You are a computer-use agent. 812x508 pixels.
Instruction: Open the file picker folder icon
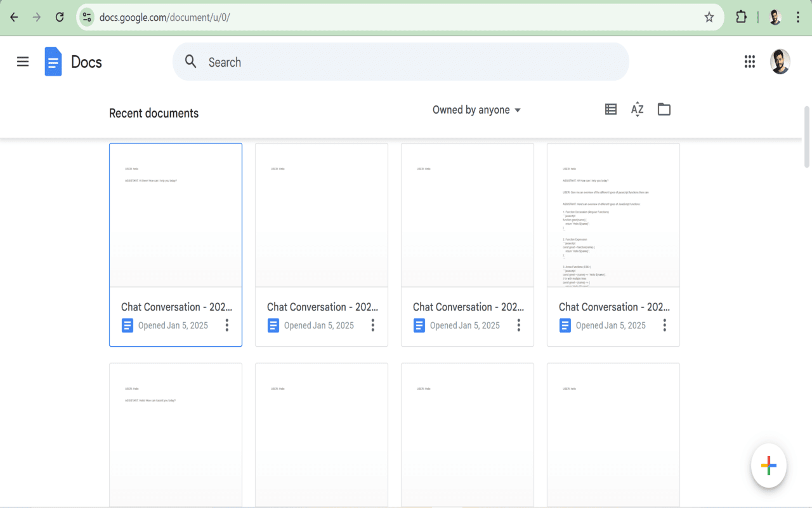[664, 109]
